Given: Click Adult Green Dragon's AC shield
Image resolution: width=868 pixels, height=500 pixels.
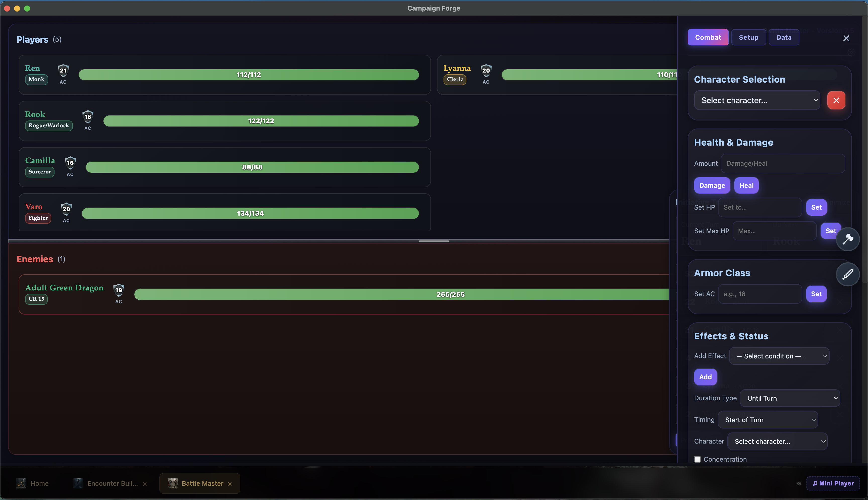Looking at the screenshot, I should tap(119, 290).
